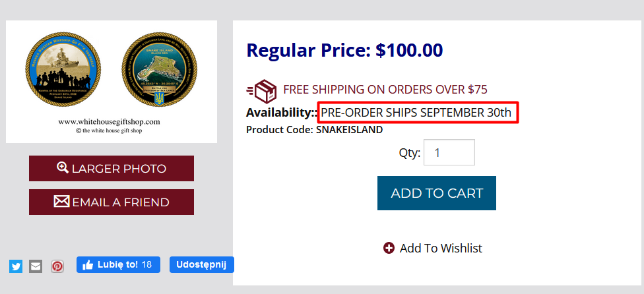Viewport: 644px width, 294px height.
Task: Pin this product on Pinterest
Action: (x=57, y=266)
